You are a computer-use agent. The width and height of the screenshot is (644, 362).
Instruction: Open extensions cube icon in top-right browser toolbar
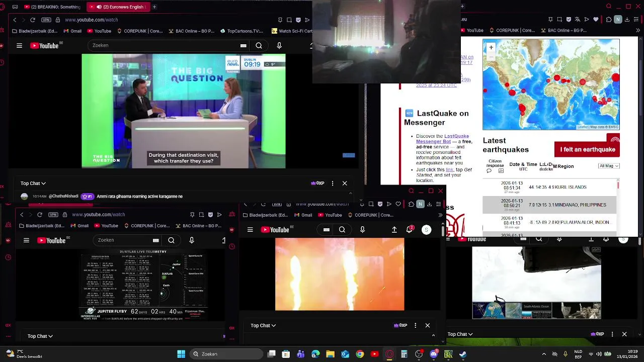tap(609, 20)
